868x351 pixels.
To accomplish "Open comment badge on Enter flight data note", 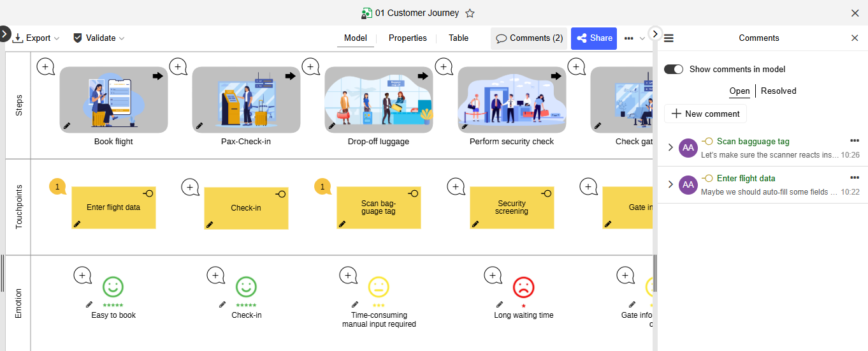I will [57, 186].
